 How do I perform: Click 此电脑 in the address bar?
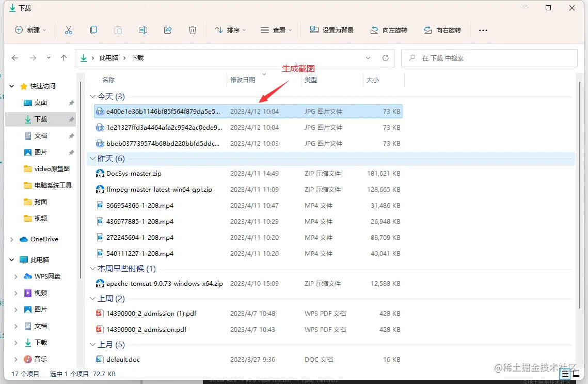[x=109, y=58]
